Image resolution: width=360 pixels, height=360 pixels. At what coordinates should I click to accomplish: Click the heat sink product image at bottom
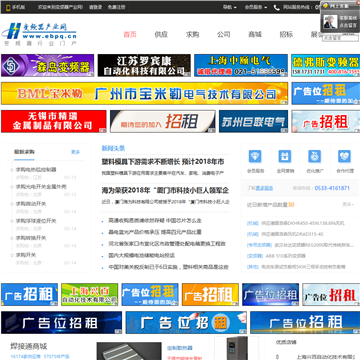point(129,351)
